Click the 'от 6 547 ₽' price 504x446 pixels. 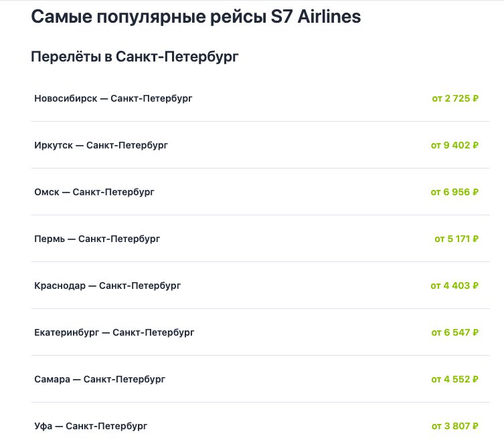click(455, 332)
